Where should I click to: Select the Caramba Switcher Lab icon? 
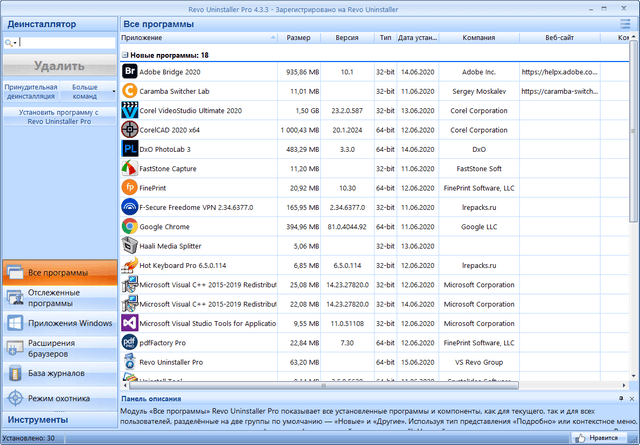pyautogui.click(x=129, y=91)
